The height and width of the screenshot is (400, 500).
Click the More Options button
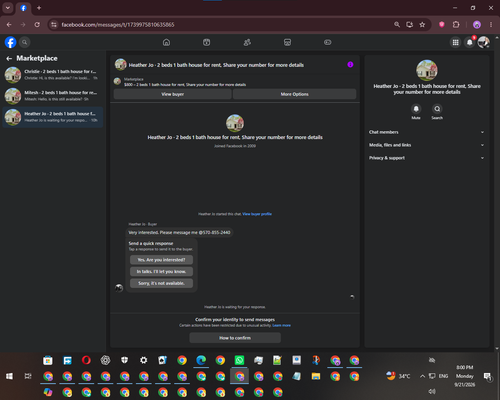click(x=294, y=94)
